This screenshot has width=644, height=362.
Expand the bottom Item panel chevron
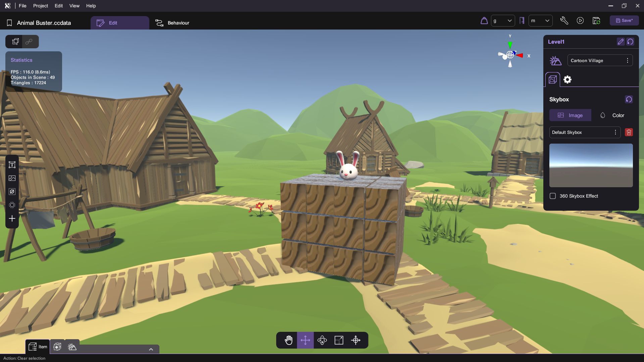(151, 349)
